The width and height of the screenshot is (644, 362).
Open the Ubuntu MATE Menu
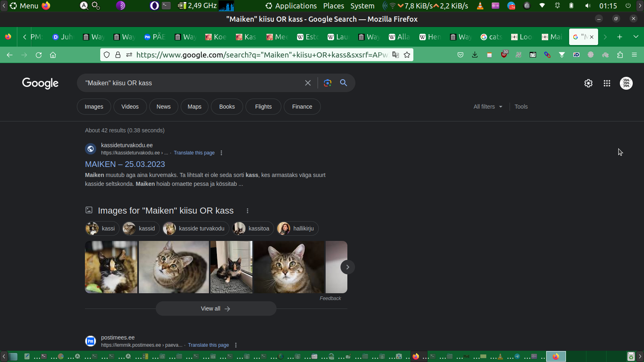point(24,6)
